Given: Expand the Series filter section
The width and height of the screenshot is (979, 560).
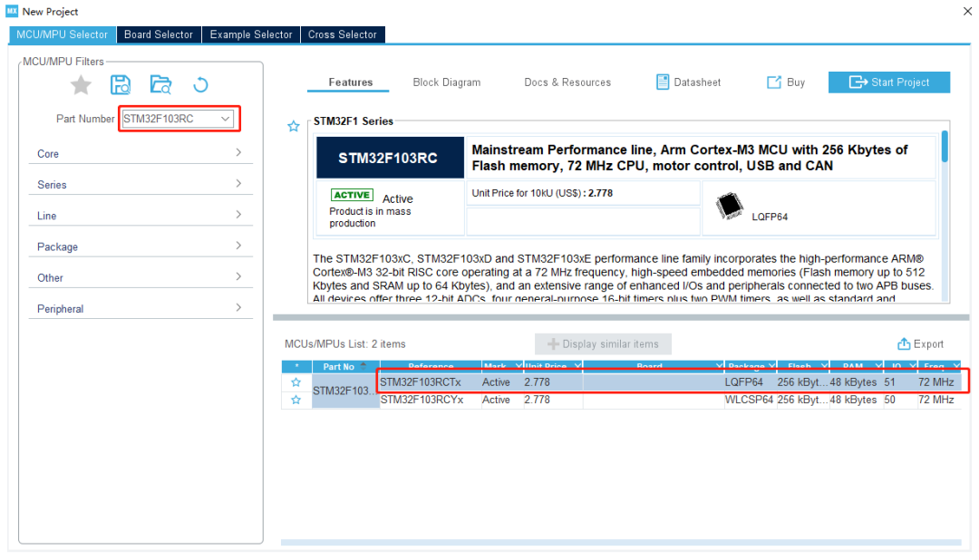Looking at the screenshot, I should pyautogui.click(x=141, y=185).
